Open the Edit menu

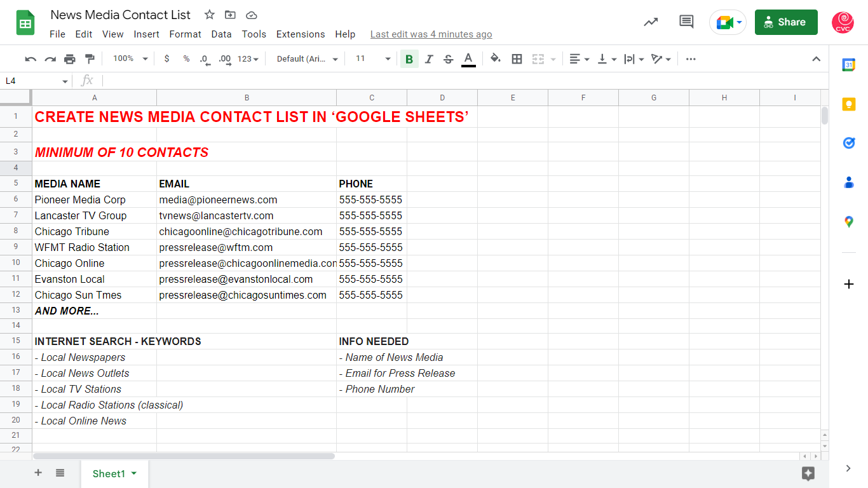[x=84, y=34]
